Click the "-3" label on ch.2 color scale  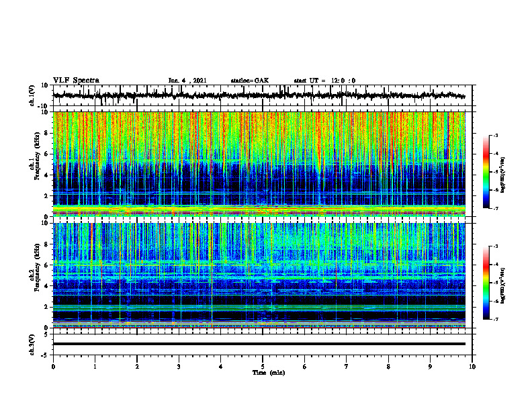point(496,246)
